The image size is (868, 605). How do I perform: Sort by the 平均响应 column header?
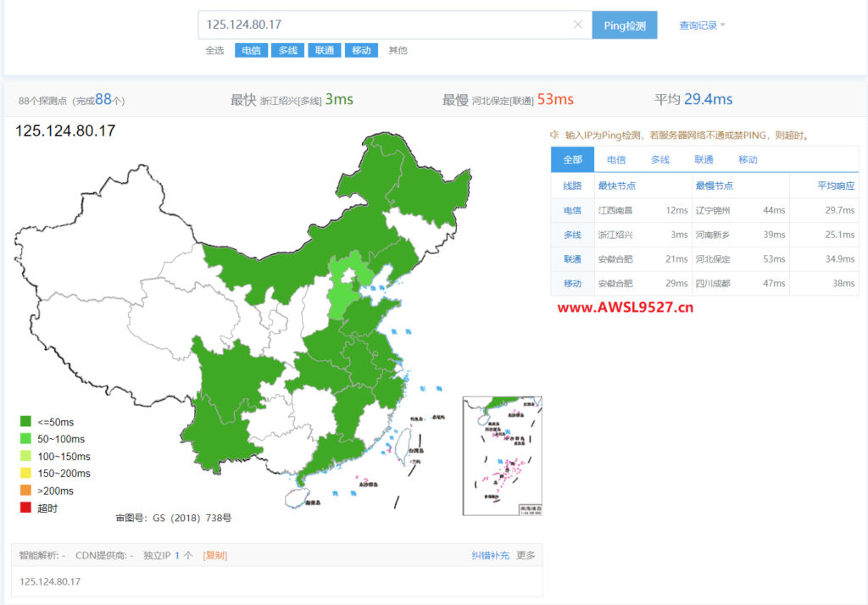click(836, 186)
